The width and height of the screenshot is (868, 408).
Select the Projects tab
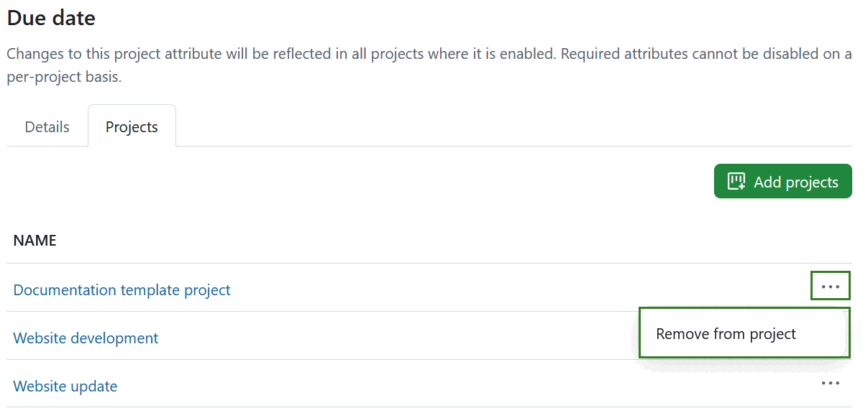click(132, 127)
